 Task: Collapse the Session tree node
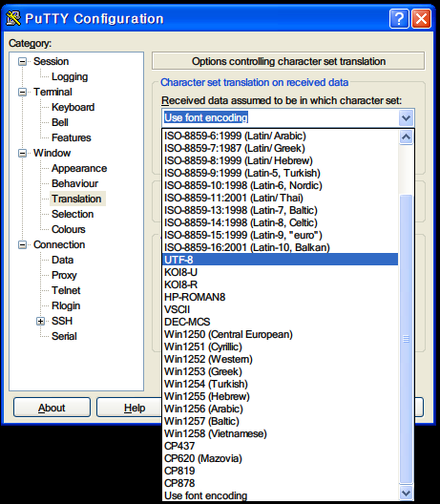22,61
